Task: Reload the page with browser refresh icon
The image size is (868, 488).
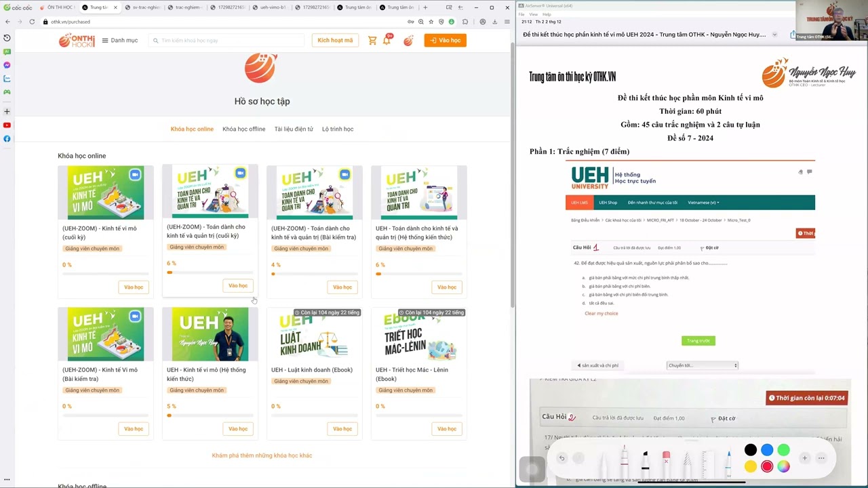Action: point(32,22)
